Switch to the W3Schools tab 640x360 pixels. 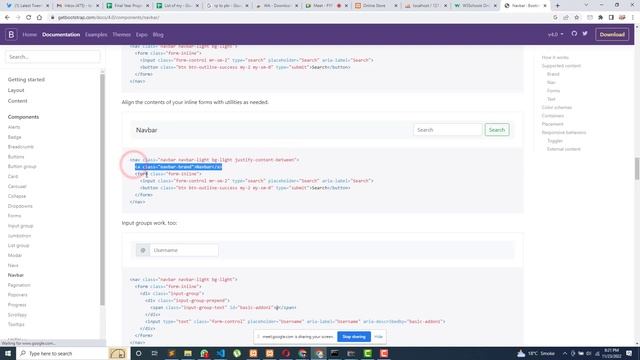coord(475,6)
